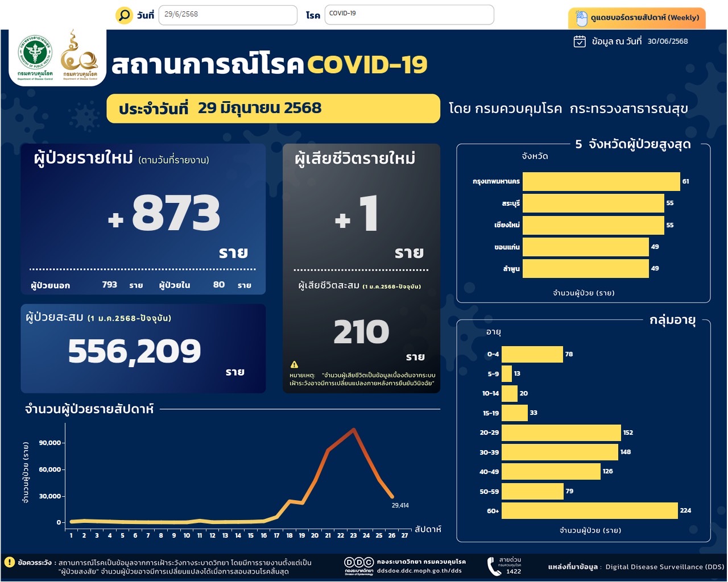Screen dimensions: 728x582
Task: Click the data date 30/06/2568
Action: click(x=668, y=41)
